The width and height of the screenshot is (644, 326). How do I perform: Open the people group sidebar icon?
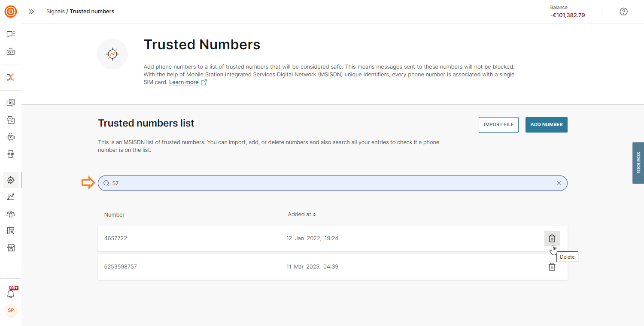point(11,214)
